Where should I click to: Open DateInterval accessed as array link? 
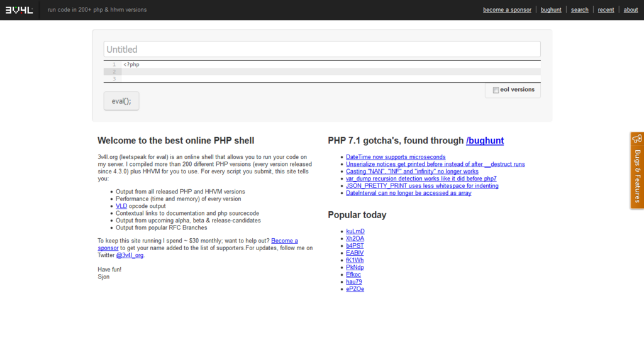point(409,193)
